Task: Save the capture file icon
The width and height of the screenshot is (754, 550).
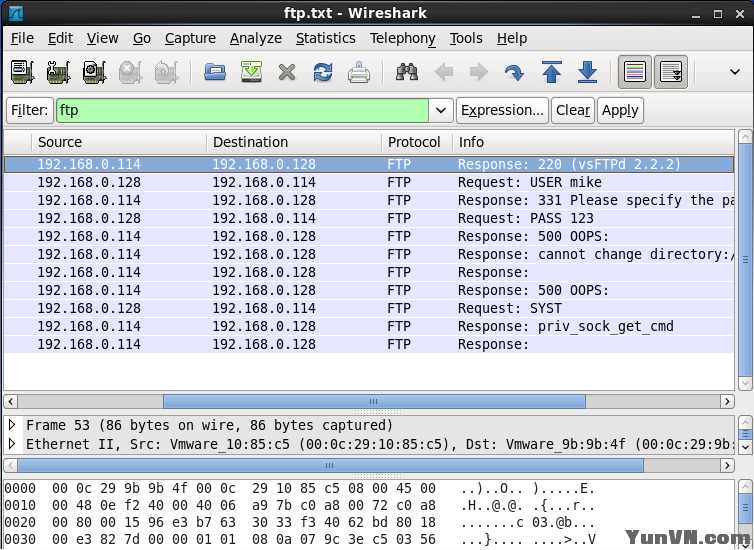Action: [251, 73]
